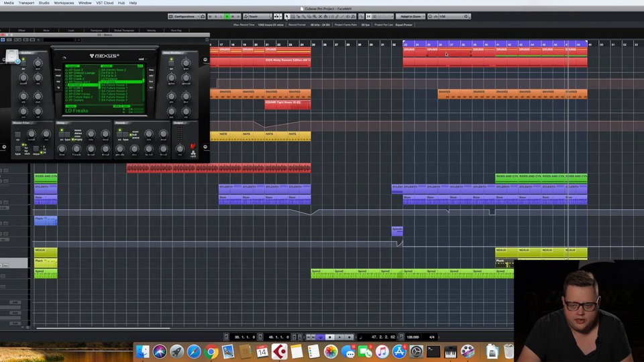This screenshot has width=644, height=362.
Task: Click the Record button in transport
Action: (349, 337)
